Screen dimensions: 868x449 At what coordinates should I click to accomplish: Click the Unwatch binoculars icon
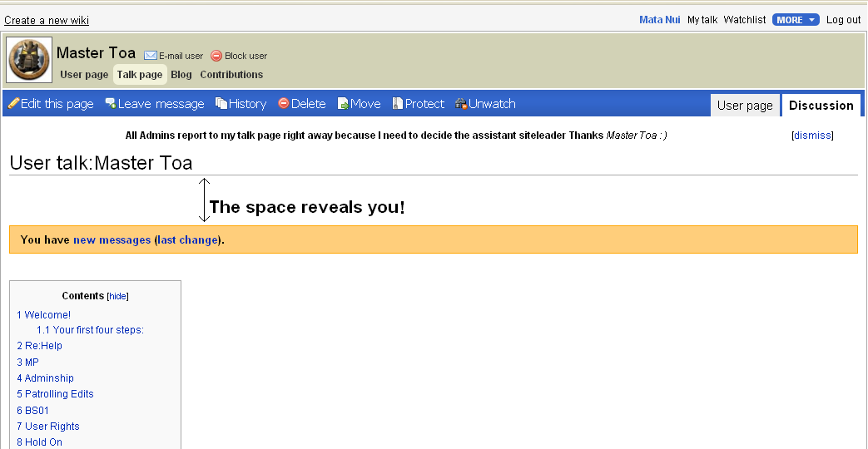pos(461,103)
